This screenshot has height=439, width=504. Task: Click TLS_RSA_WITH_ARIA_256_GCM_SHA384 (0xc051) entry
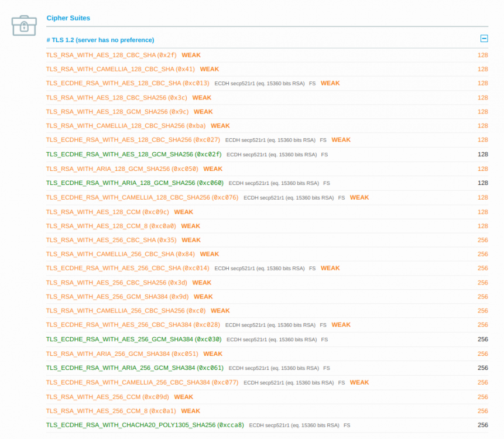tap(122, 354)
